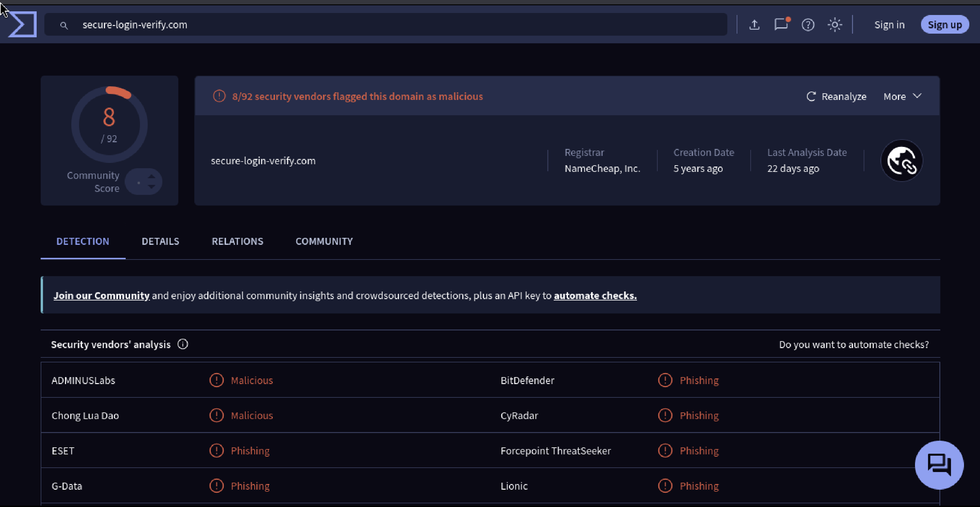Open the COMMUNITY tab
980x507 pixels.
click(x=324, y=241)
